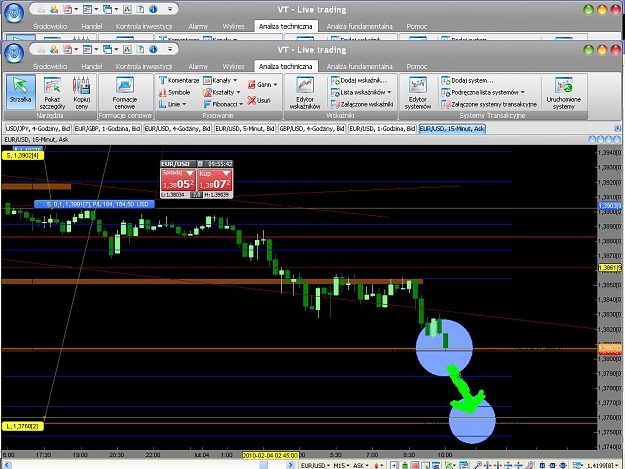Open the Edytor wskaźników
Viewport: 625px width, 469px height.
tap(305, 93)
